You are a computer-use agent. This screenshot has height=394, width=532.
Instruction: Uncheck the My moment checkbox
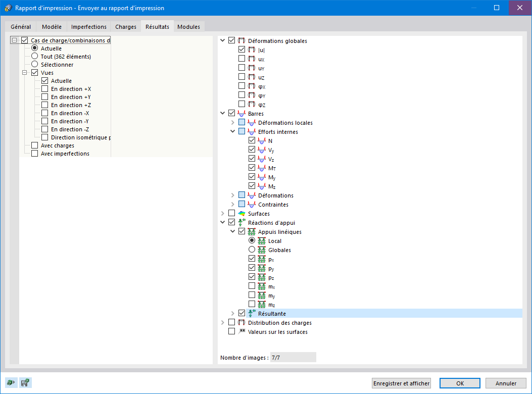(x=252, y=176)
